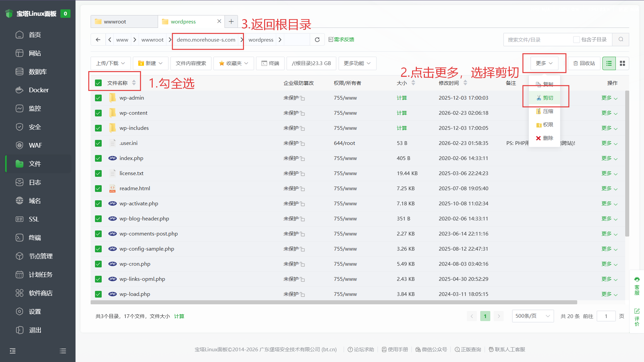Image resolution: width=644 pixels, height=362 pixels.
Task: Close the wordpress tab
Action: (219, 21)
